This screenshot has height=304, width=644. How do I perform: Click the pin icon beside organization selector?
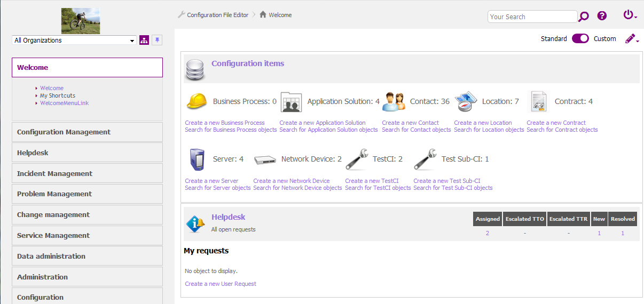(x=157, y=41)
